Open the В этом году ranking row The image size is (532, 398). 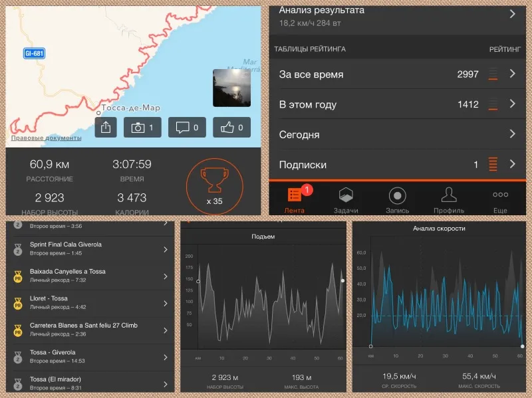tap(397, 104)
